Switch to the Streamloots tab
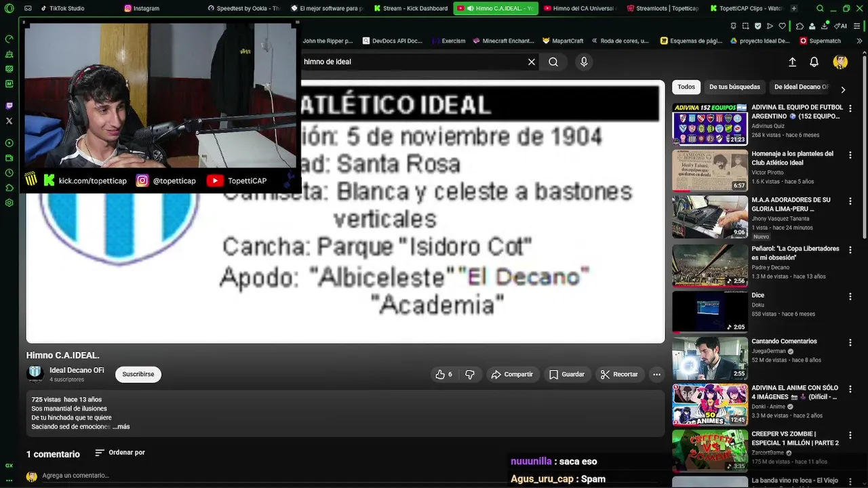The height and width of the screenshot is (488, 868). (662, 8)
